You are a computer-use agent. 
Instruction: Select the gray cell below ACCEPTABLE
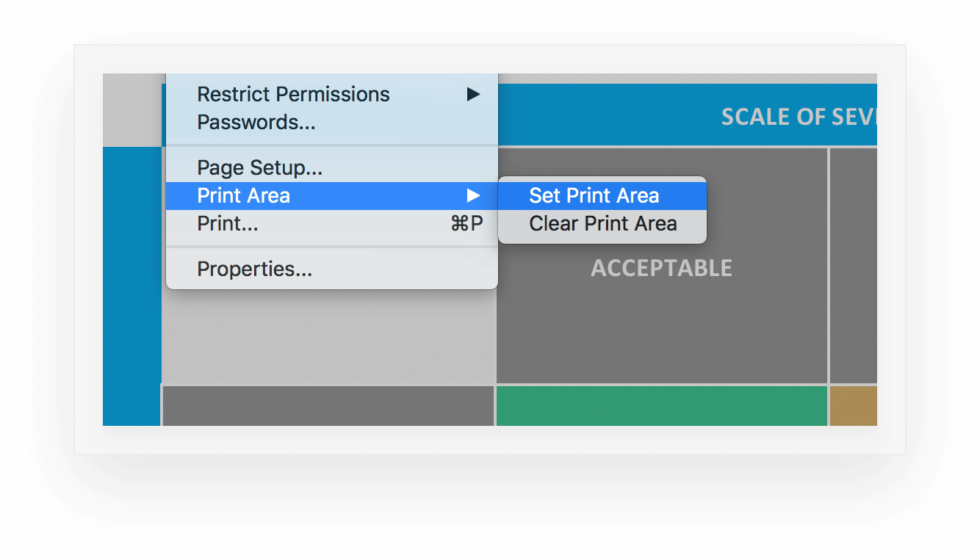[328, 405]
